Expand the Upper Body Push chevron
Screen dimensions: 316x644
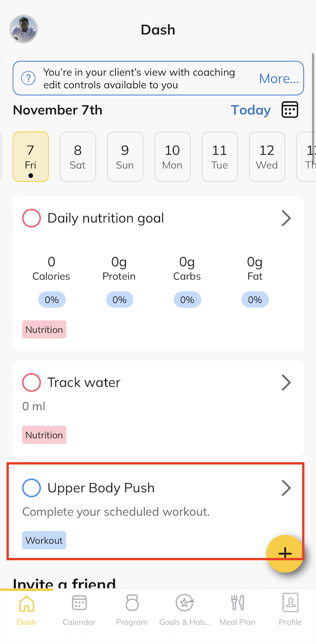point(286,488)
